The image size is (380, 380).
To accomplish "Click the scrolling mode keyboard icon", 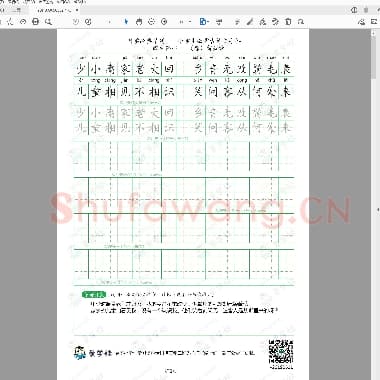I will 219,22.
